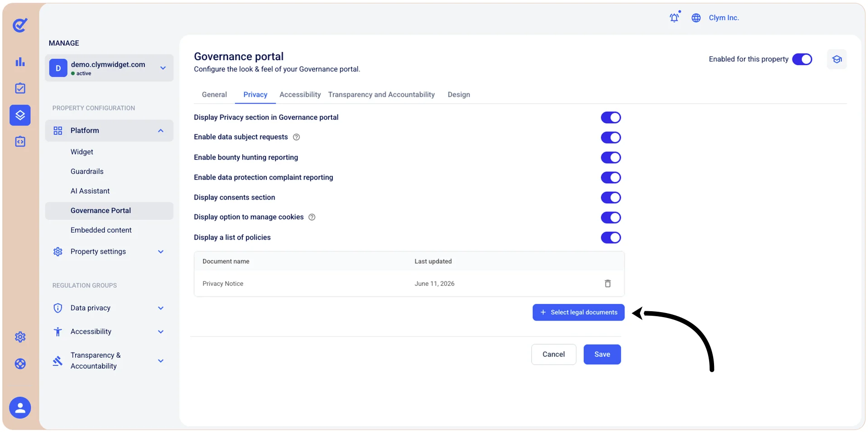Toggle Display consents section switch
The height and width of the screenshot is (432, 868).
pyautogui.click(x=611, y=198)
